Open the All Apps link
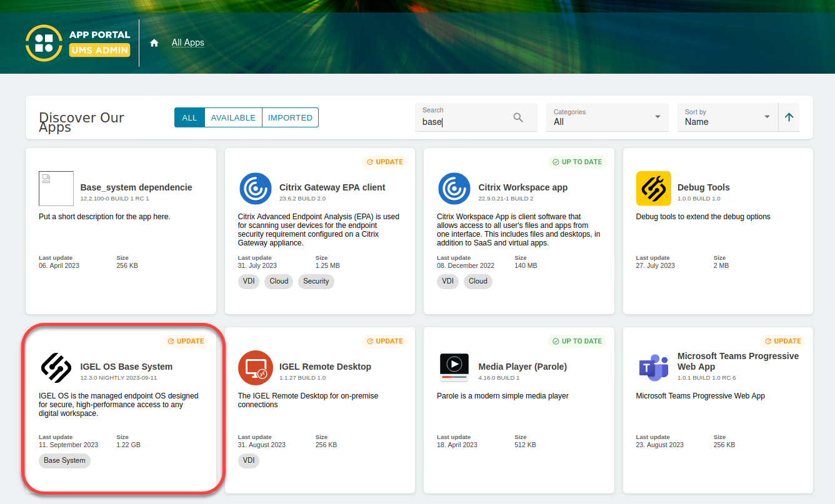This screenshot has height=504, width=835. point(187,42)
